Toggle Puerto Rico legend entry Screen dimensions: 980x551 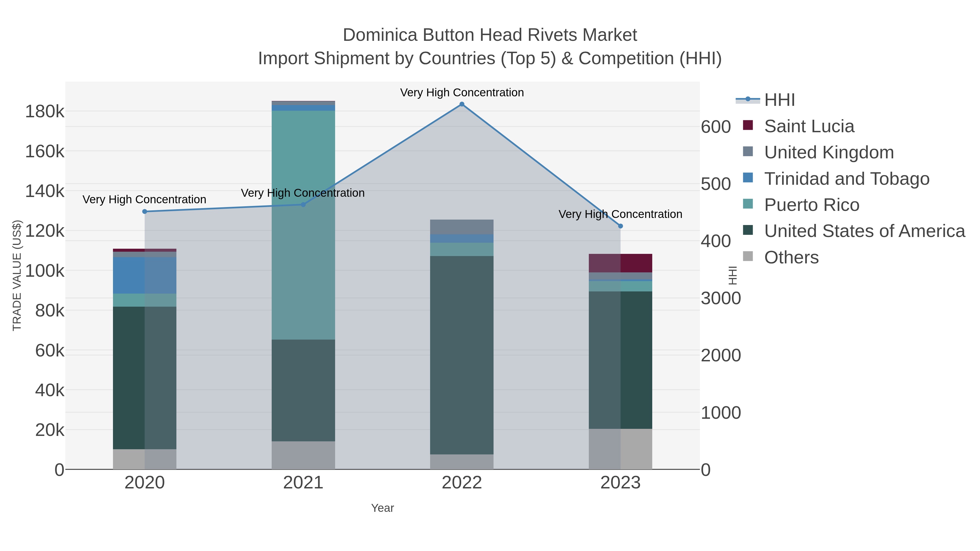pyautogui.click(x=801, y=205)
